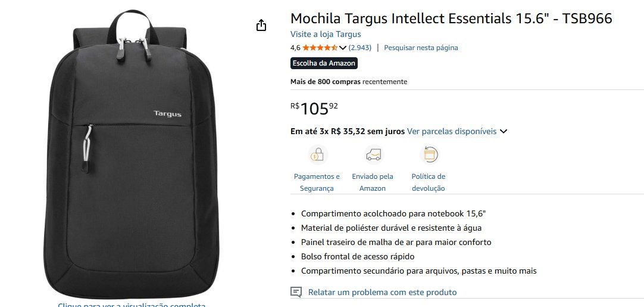
Task: Click the Enviado pela Amazon truck icon
Action: (373, 155)
